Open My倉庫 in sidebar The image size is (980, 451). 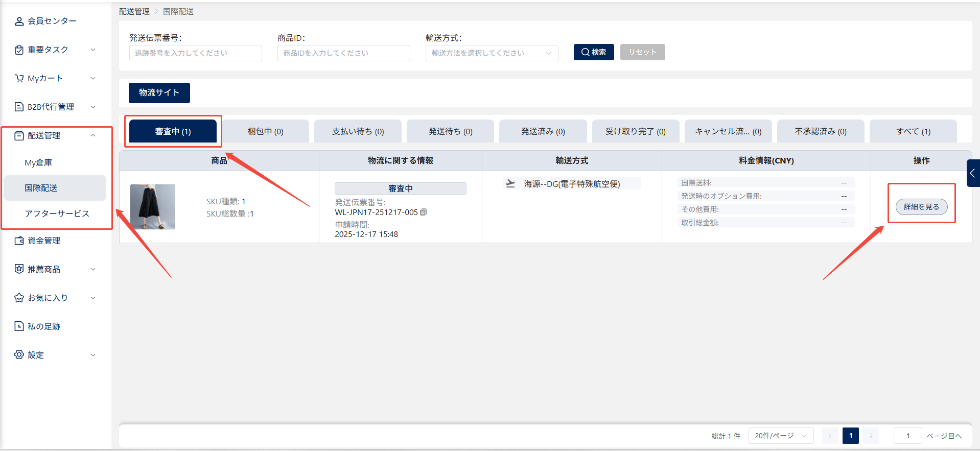(55, 162)
